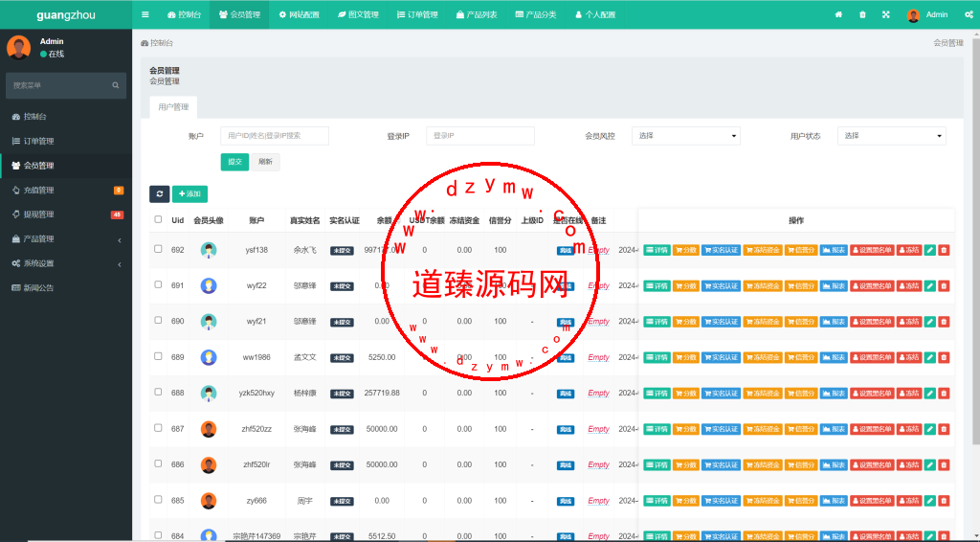
Task: Check the row checkbox for Uid 691
Action: click(x=158, y=284)
